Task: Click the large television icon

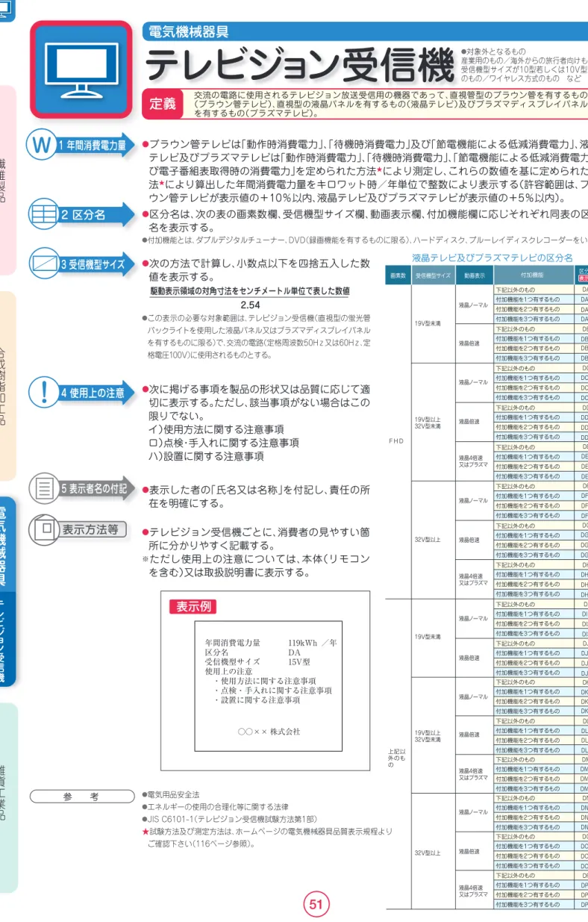Action: point(81,70)
